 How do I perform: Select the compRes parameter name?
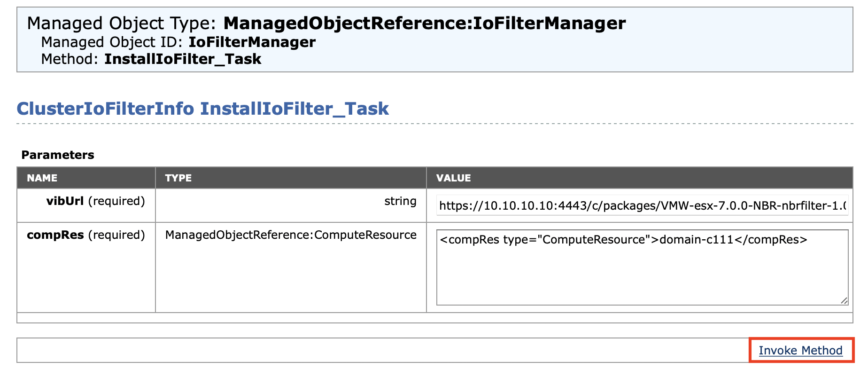(x=55, y=235)
